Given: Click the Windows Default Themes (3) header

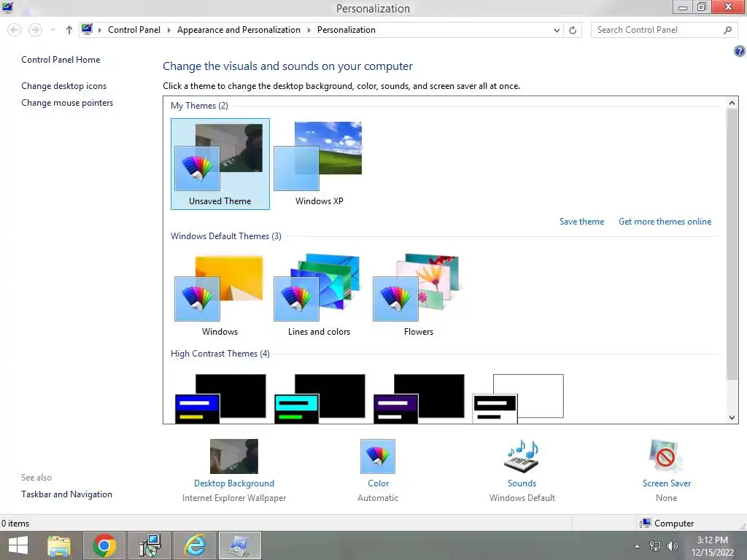Looking at the screenshot, I should click(x=226, y=236).
